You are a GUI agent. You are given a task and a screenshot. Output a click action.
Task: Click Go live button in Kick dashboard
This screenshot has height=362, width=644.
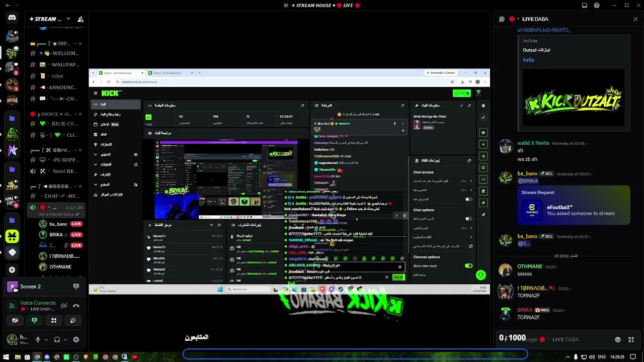coord(461,93)
